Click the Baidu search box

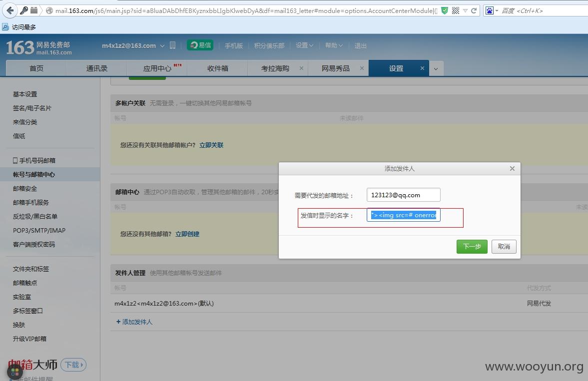[544, 10]
